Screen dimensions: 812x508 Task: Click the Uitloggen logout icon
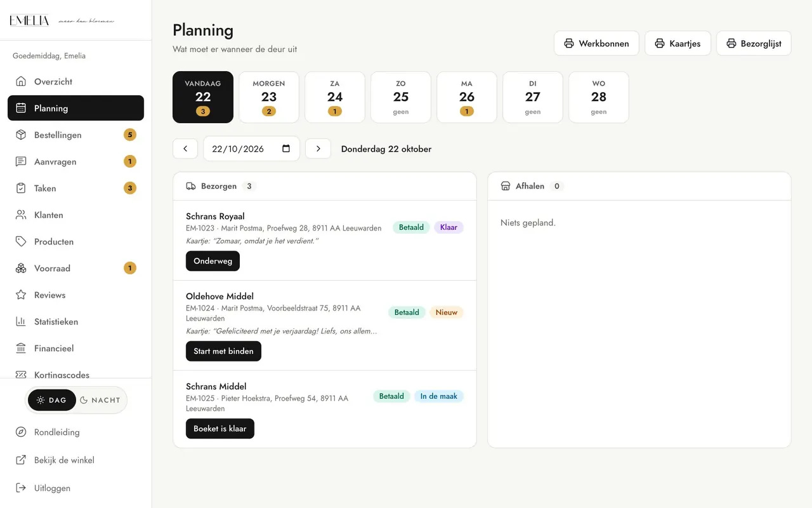click(x=21, y=488)
